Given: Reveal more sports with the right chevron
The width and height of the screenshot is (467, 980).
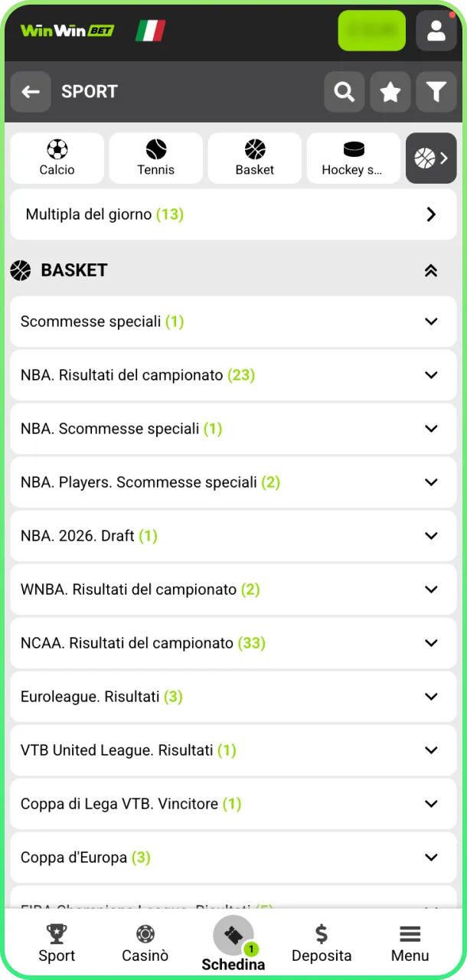Looking at the screenshot, I should coord(442,158).
